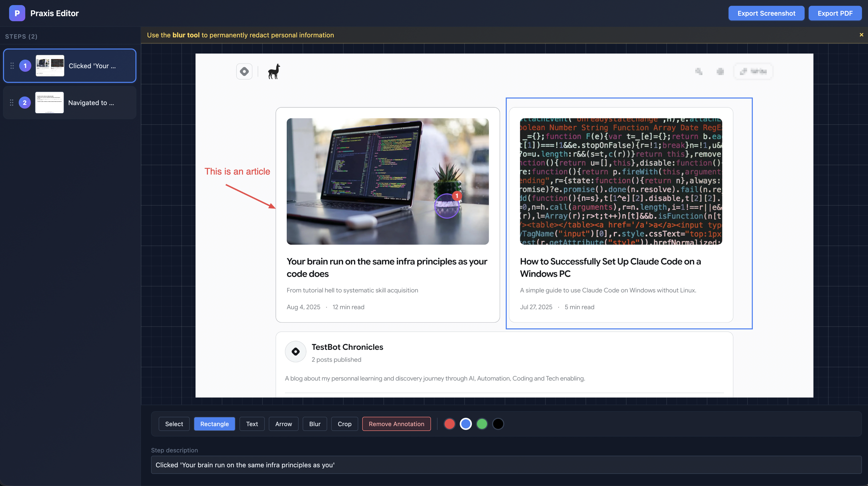The width and height of the screenshot is (868, 486).
Task: Choose the Arrow annotation tool
Action: point(283,424)
